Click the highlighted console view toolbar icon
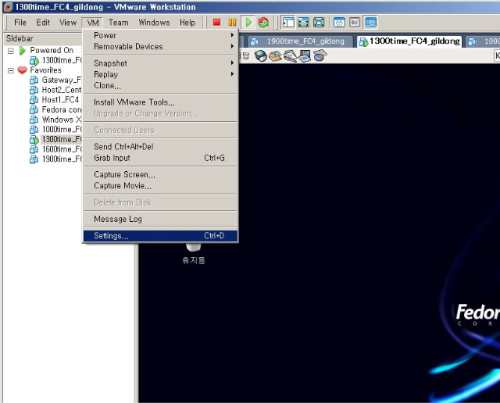Viewport: 500px width, 403px height. click(371, 22)
